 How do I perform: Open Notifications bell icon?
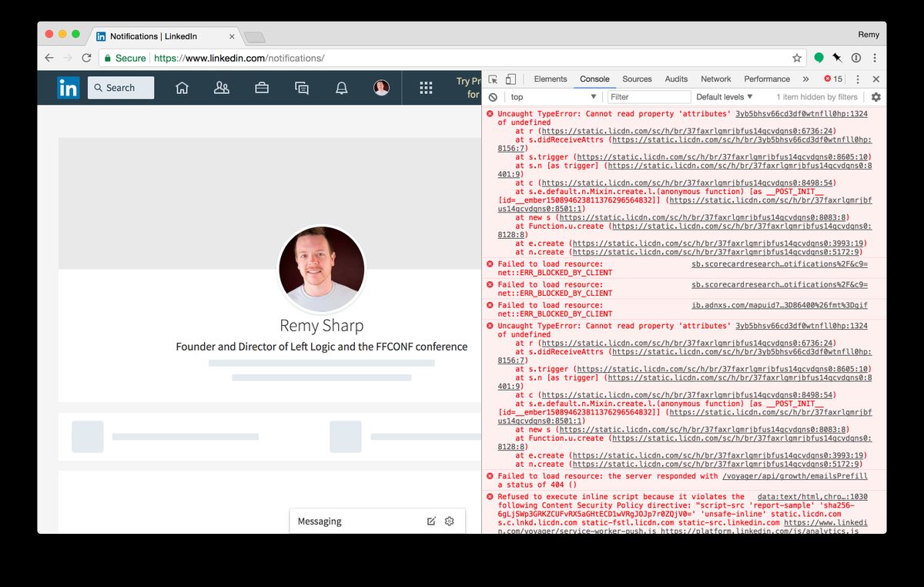coord(342,88)
